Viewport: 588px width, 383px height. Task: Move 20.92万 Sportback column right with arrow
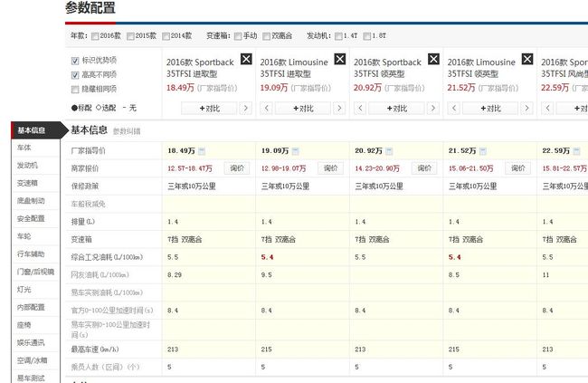click(x=433, y=108)
